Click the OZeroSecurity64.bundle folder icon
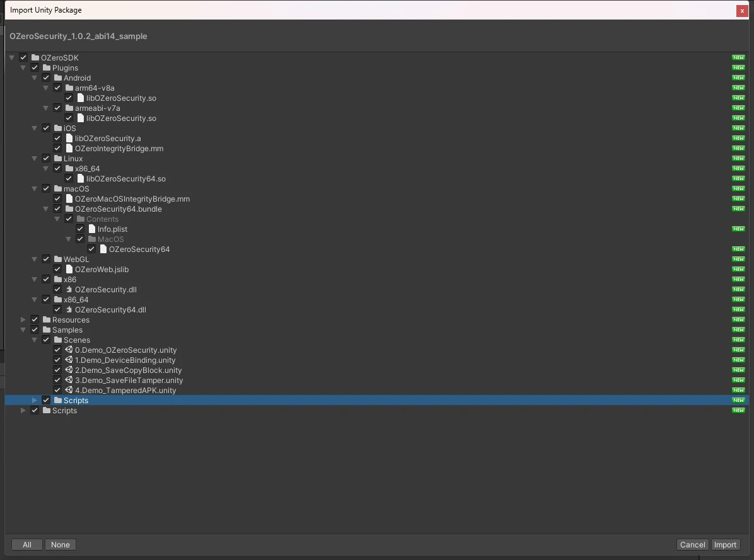Image resolution: width=754 pixels, height=560 pixels. 69,209
